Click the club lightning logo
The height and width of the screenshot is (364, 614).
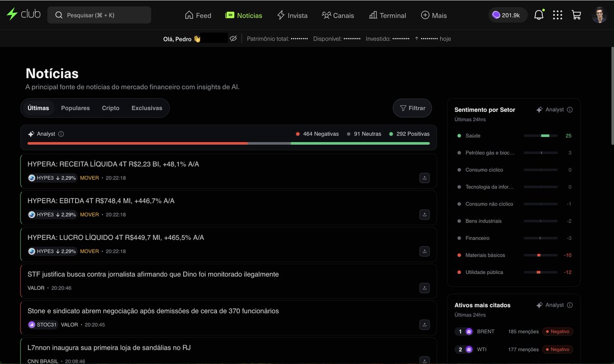pyautogui.click(x=24, y=14)
